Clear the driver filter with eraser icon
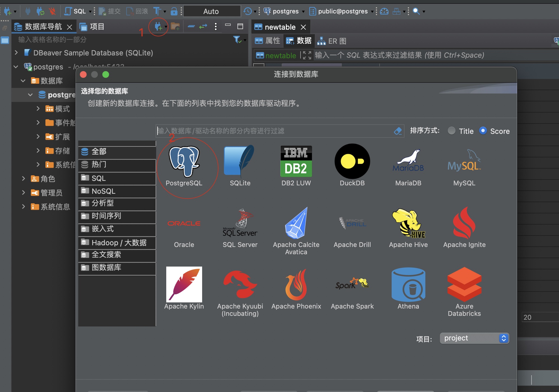This screenshot has height=392, width=559. 398,131
